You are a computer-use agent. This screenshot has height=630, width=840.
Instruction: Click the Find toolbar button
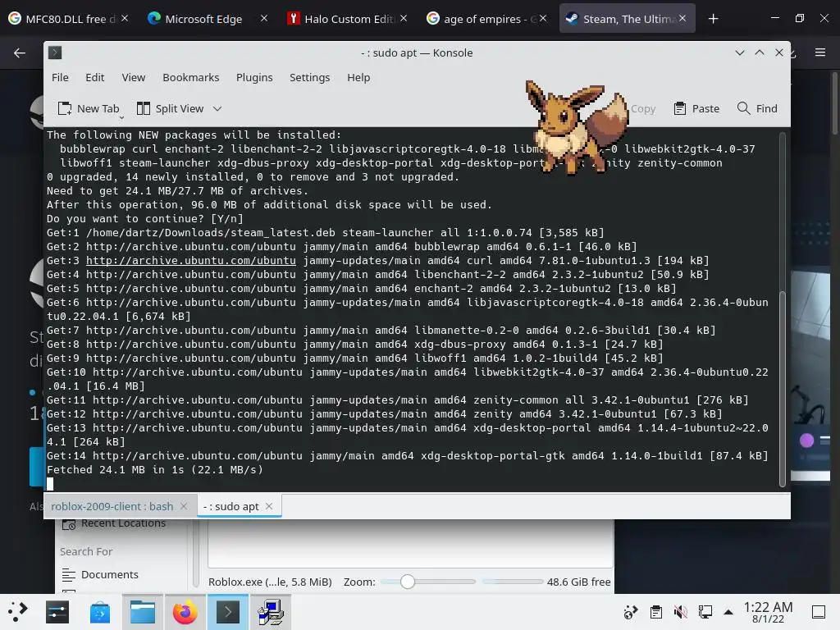tap(757, 109)
